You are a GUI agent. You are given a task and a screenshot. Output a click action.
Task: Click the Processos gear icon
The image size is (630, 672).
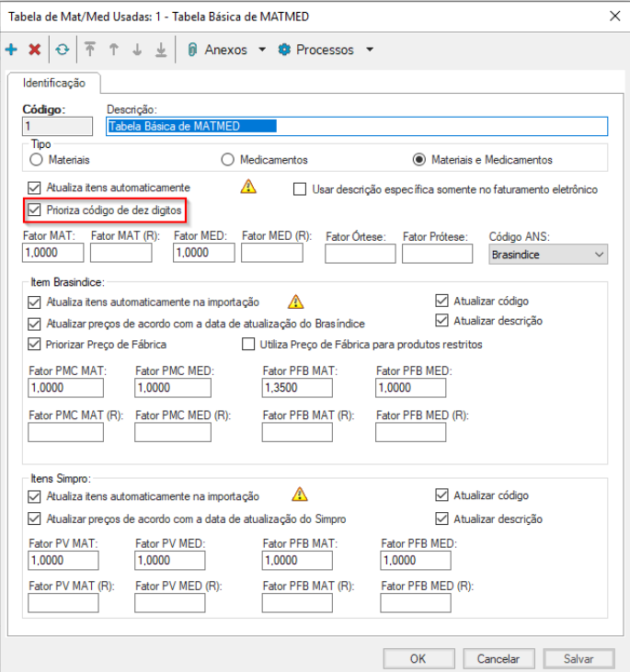(284, 50)
